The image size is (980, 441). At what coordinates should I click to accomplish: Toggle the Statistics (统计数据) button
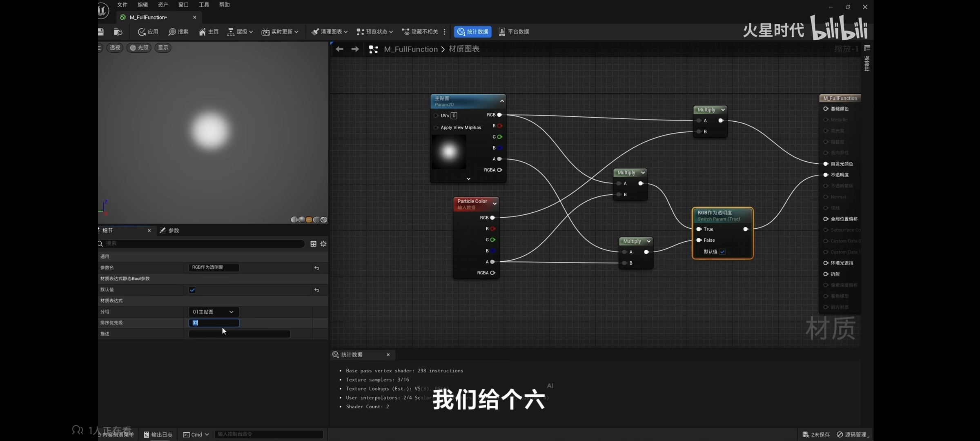[472, 32]
